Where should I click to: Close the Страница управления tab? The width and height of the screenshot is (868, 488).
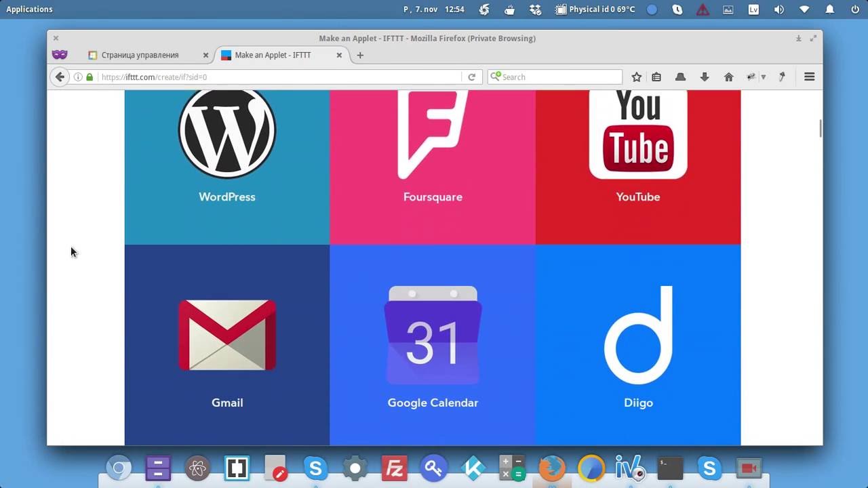(x=205, y=56)
